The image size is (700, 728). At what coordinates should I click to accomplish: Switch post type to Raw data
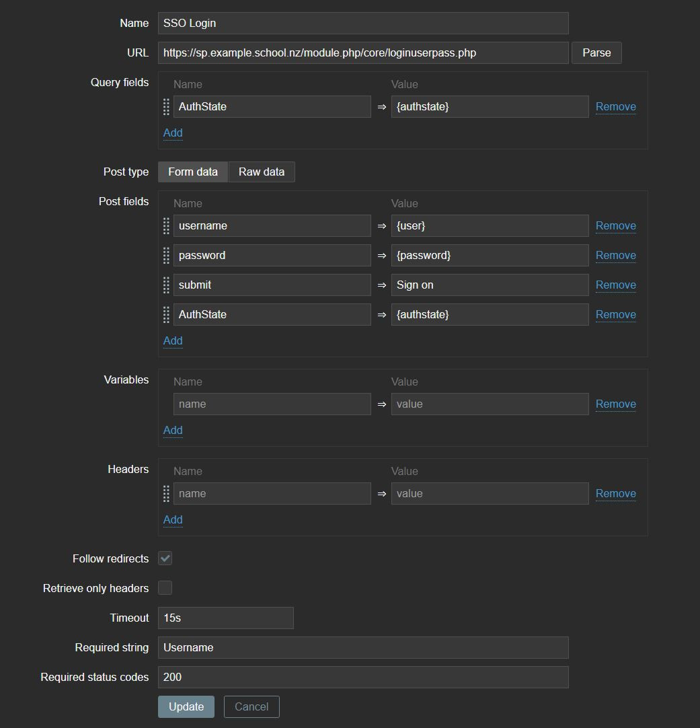click(x=261, y=172)
